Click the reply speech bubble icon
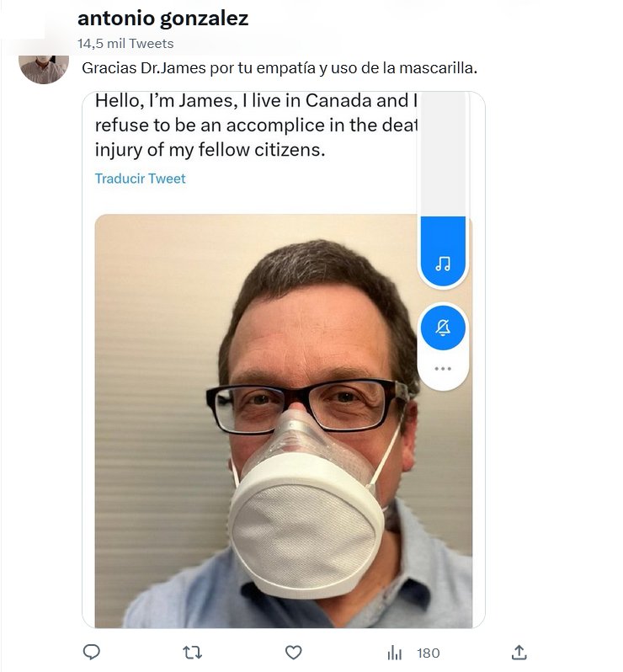The width and height of the screenshot is (623, 672). 93,653
